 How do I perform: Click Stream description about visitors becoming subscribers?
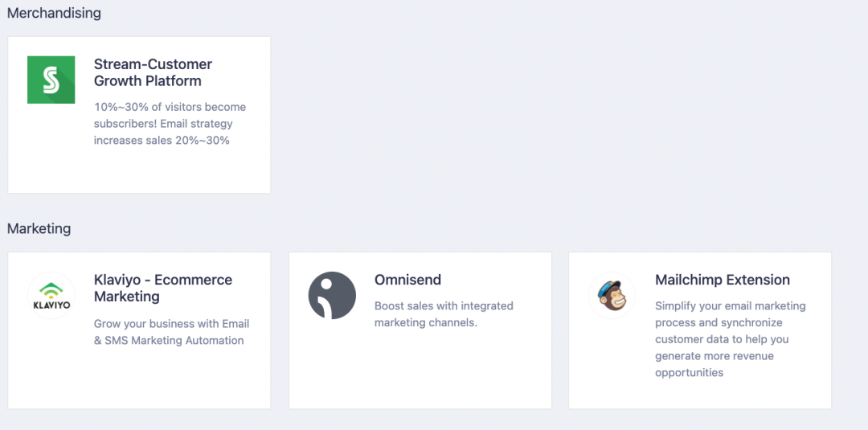[x=170, y=124]
